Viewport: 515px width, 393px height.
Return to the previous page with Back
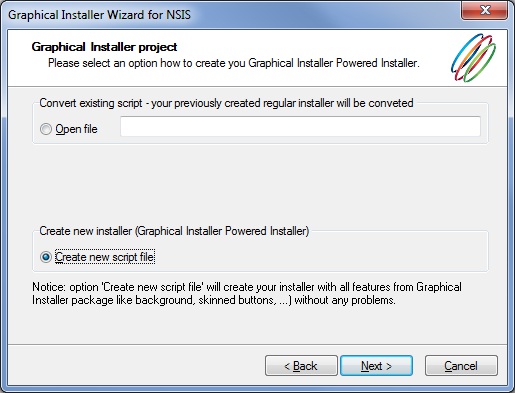point(301,366)
